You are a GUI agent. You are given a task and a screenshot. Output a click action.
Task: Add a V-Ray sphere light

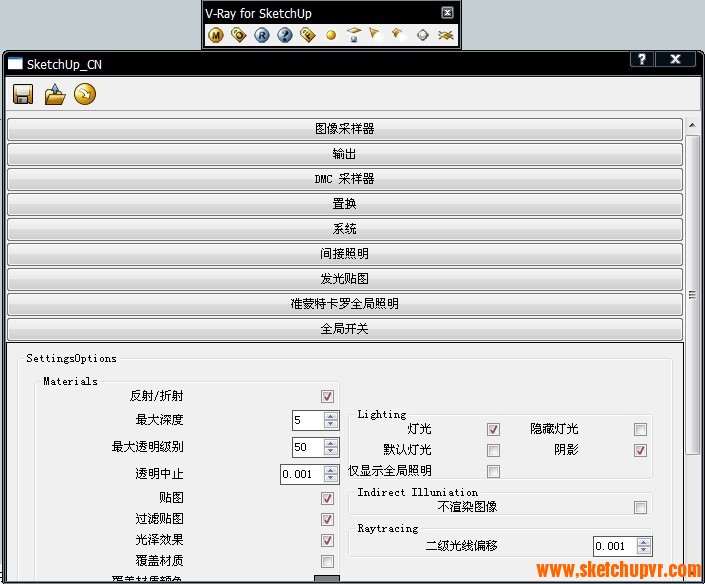click(x=331, y=35)
